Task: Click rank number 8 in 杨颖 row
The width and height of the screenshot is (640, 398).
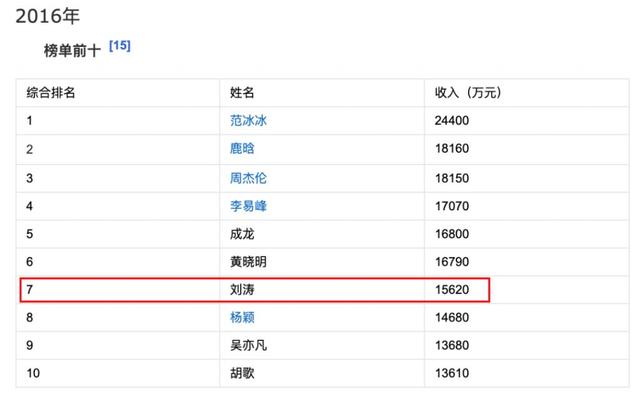Action: (29, 317)
